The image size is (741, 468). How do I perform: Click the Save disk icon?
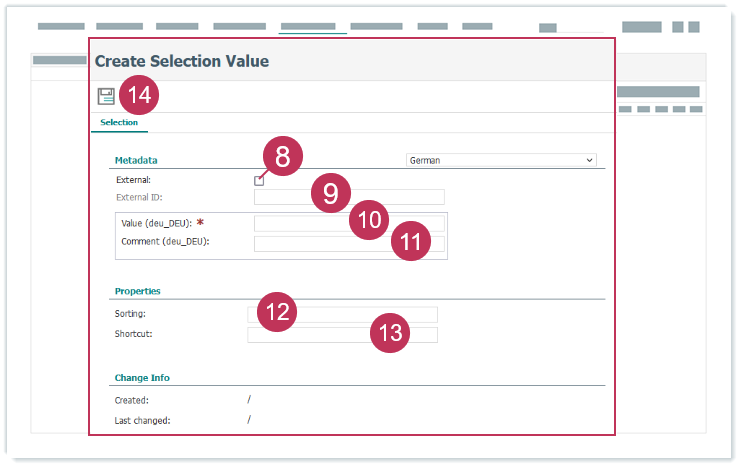(106, 96)
